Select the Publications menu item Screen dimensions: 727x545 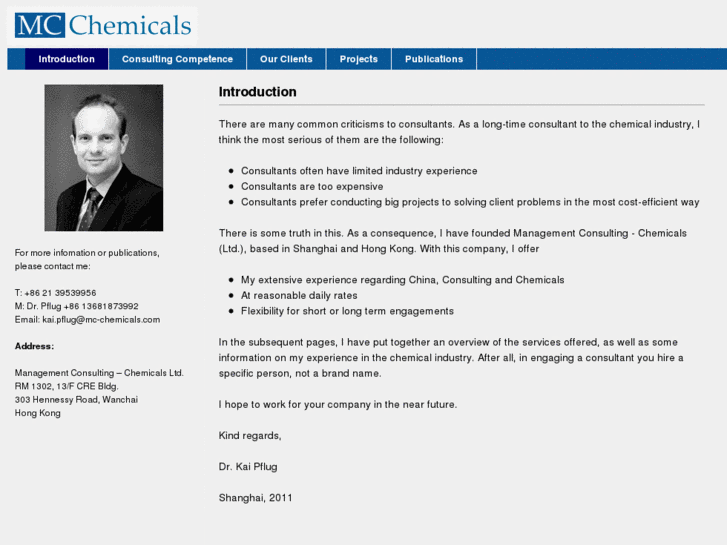434,59
